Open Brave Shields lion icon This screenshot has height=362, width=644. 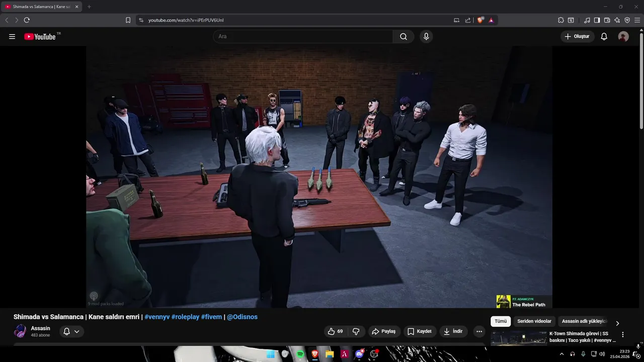coord(480,20)
